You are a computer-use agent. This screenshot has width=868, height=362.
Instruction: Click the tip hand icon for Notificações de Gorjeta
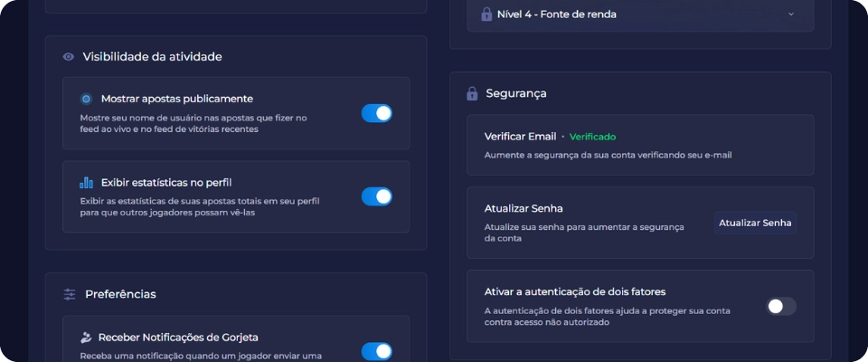[x=86, y=338]
